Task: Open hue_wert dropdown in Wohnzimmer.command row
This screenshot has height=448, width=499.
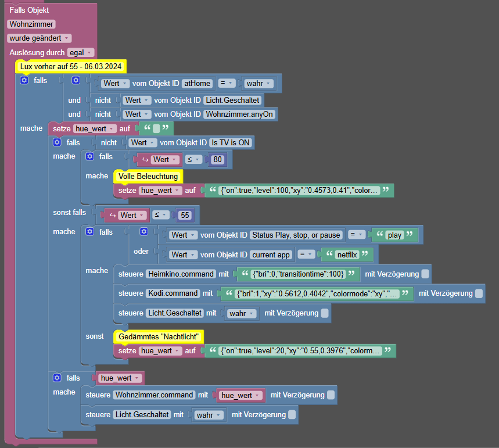Action: 241,396
